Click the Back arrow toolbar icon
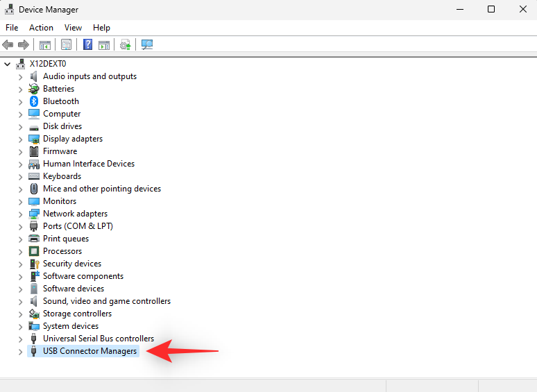 coord(8,44)
